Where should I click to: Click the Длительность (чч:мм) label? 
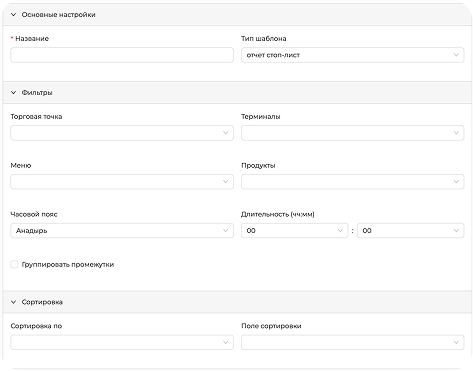278,214
